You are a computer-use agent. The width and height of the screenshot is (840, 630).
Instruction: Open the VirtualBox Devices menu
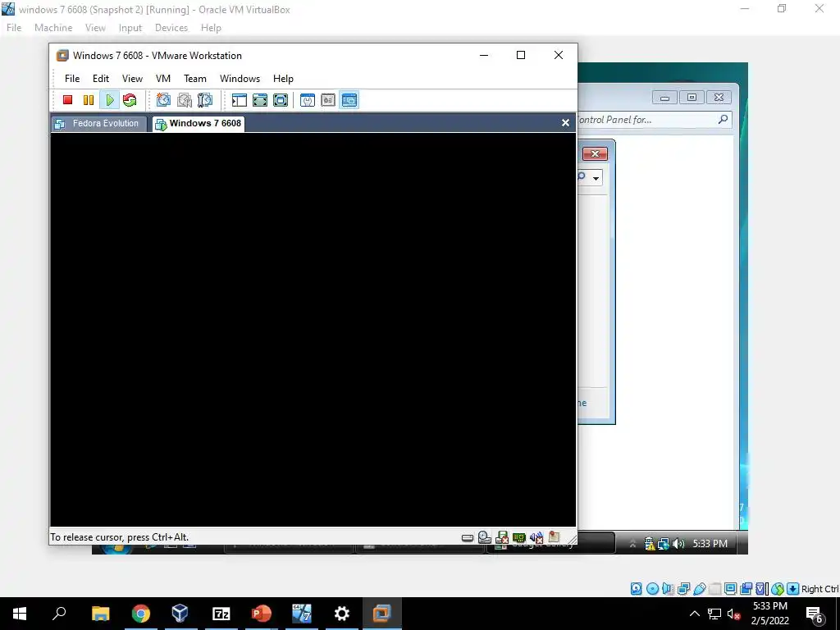coord(171,28)
